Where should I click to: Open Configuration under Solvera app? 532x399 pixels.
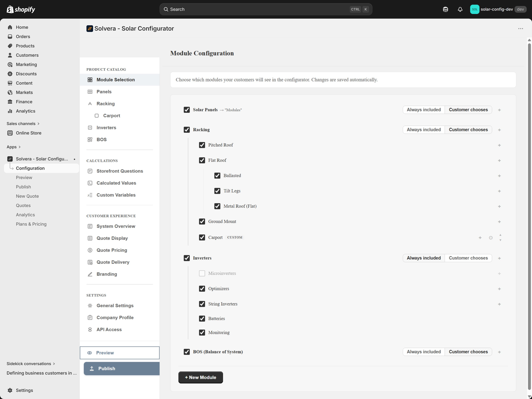pyautogui.click(x=42, y=168)
